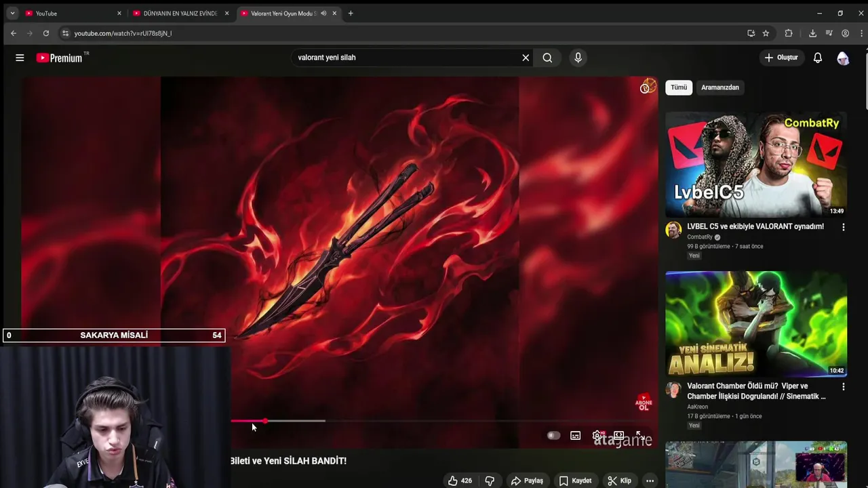Switch player to theater mode
The width and height of the screenshot is (868, 488).
coord(618,436)
